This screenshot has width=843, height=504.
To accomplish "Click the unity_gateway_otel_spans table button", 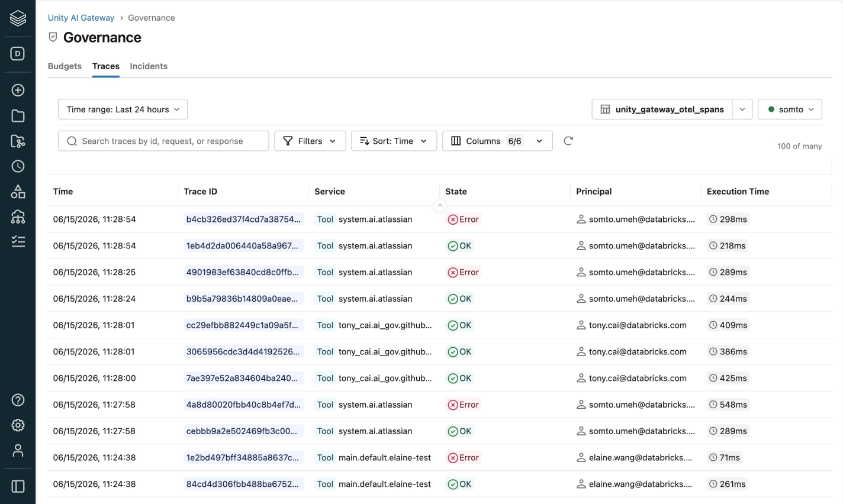I will pos(662,109).
